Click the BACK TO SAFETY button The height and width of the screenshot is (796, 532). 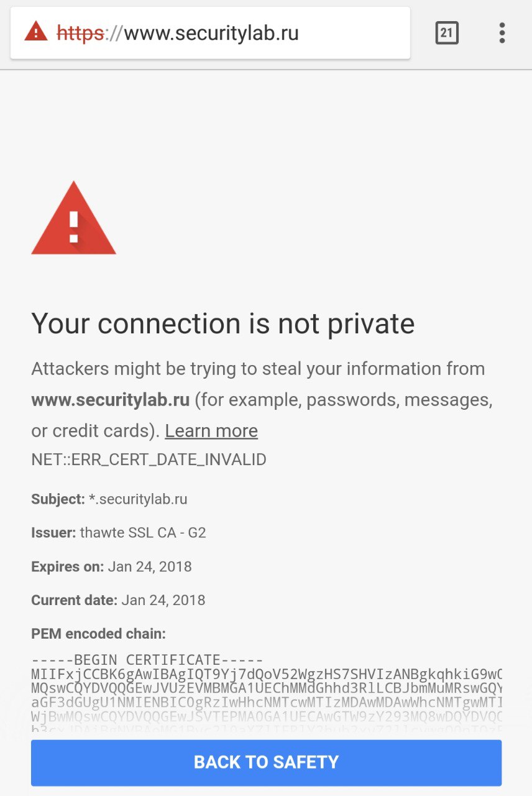click(x=266, y=762)
